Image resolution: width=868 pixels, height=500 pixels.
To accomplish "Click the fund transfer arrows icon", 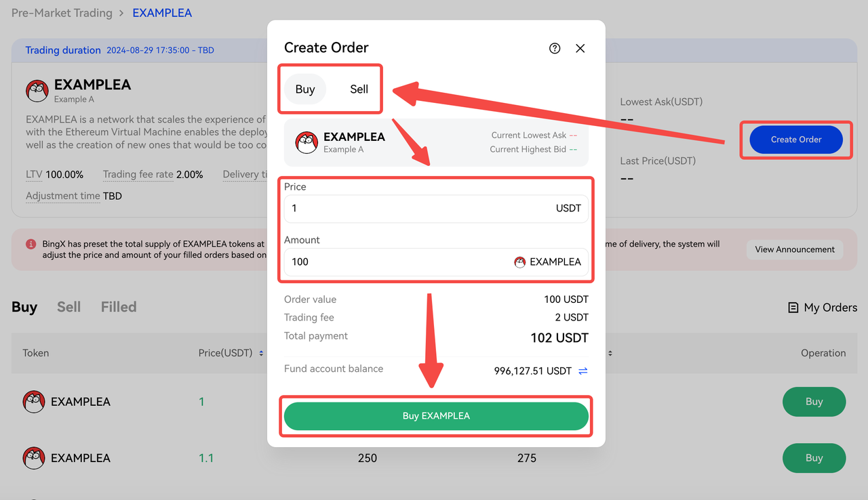I will [583, 371].
